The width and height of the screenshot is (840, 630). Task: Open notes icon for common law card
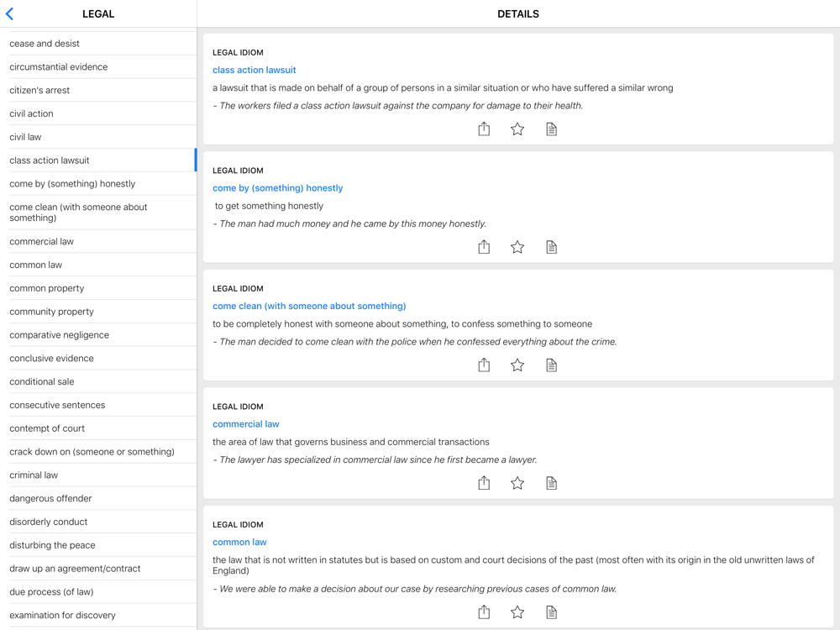coord(551,612)
